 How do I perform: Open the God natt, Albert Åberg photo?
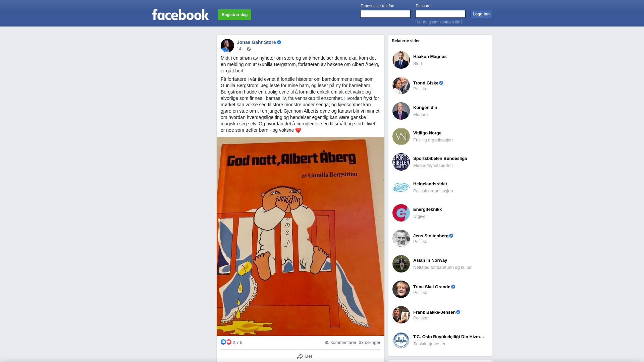(x=301, y=236)
